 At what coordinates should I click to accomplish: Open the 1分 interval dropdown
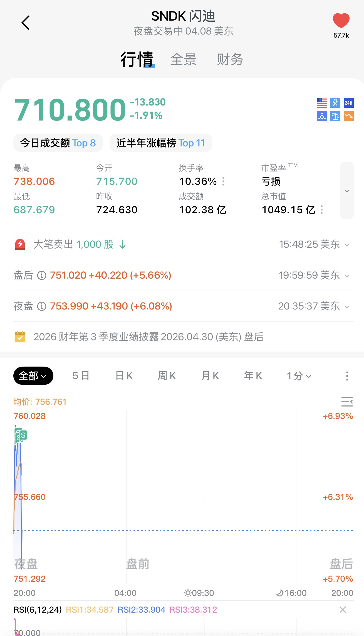click(299, 376)
